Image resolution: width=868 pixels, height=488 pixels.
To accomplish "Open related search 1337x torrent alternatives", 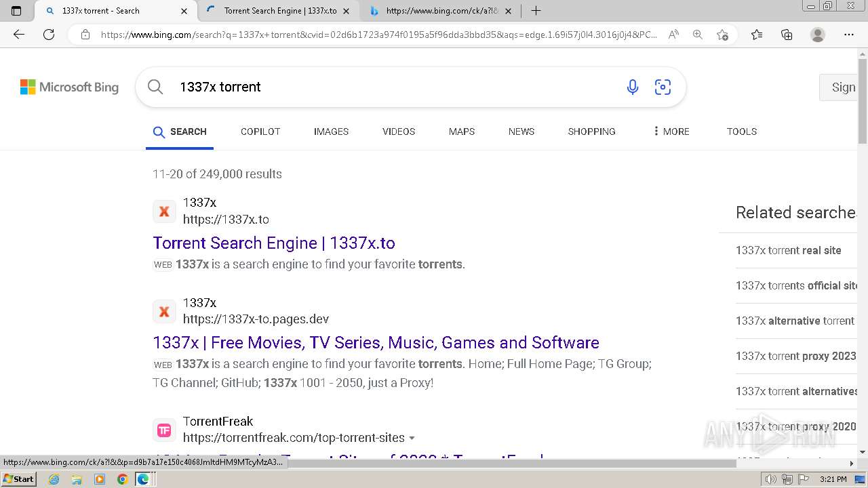I will click(797, 391).
